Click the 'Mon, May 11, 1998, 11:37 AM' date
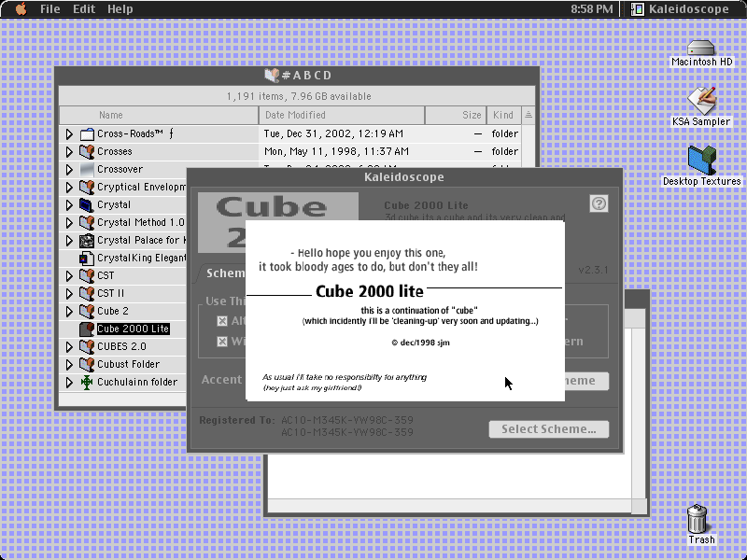 click(x=336, y=151)
